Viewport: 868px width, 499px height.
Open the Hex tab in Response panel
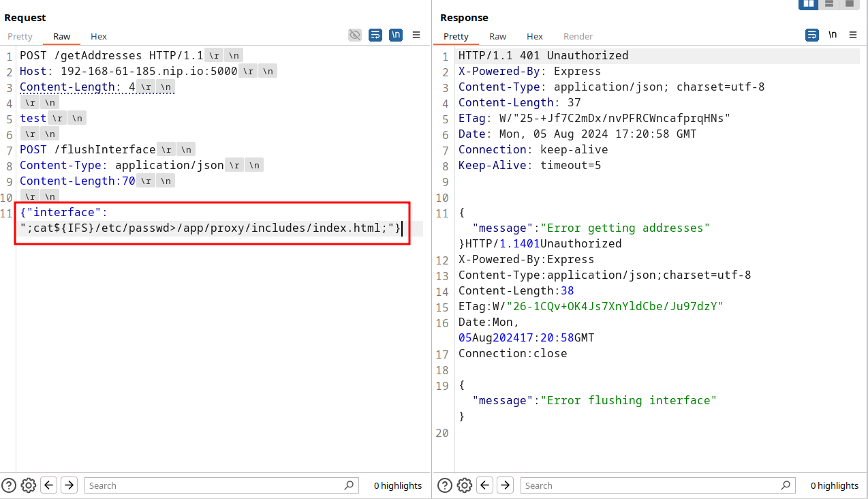point(535,36)
